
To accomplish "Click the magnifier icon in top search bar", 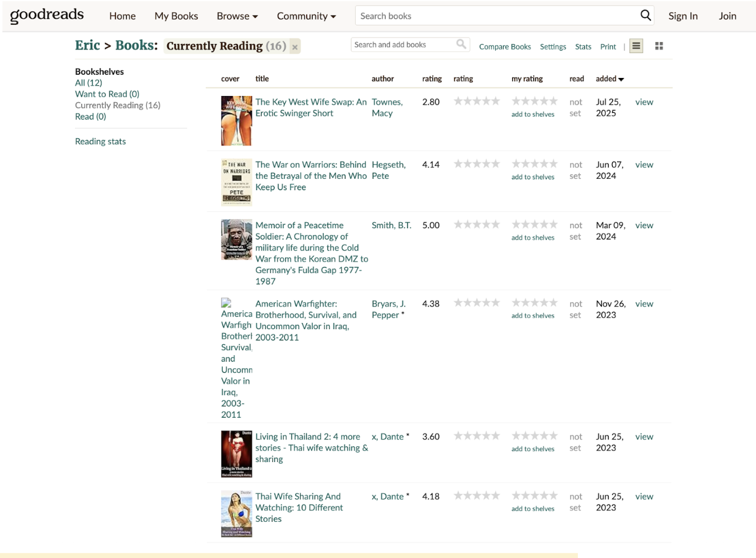I will point(645,16).
